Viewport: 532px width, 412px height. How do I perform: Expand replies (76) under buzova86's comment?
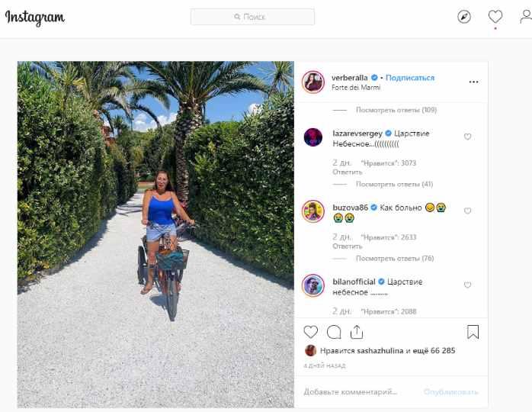pos(395,259)
